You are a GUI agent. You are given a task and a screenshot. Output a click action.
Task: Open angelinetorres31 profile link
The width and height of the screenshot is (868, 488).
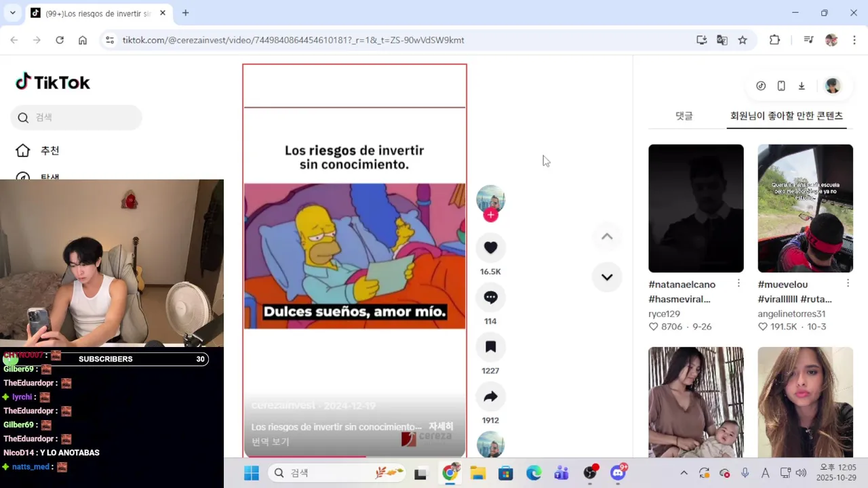[791, 314]
